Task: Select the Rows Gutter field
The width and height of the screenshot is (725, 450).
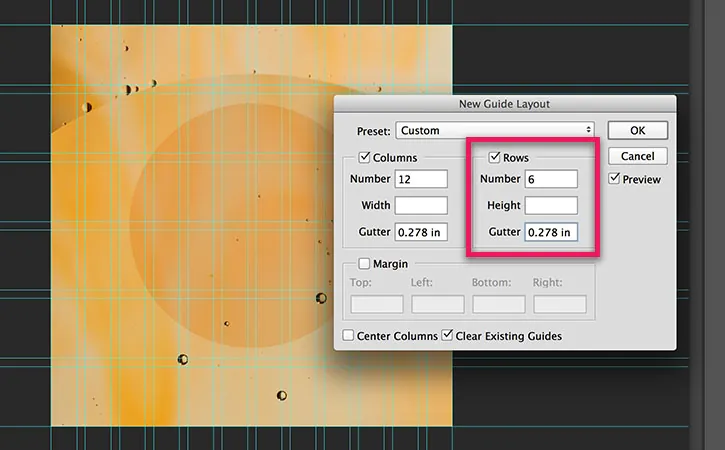Action: pos(551,232)
